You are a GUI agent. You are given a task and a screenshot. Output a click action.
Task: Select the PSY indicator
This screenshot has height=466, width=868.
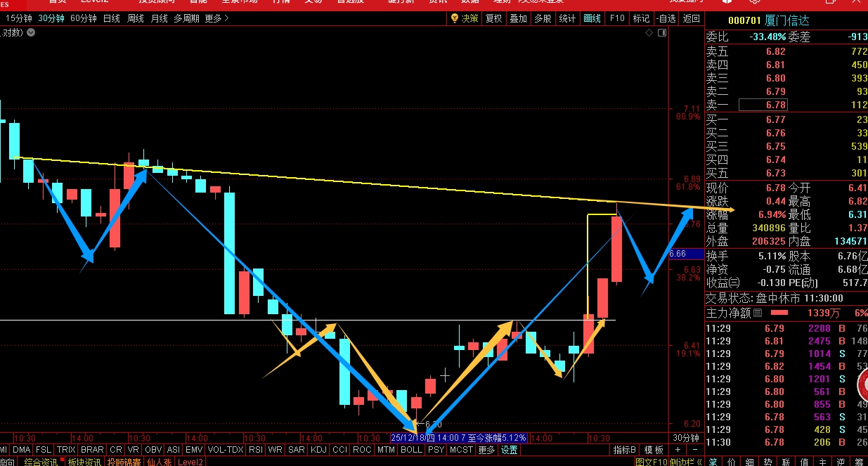point(436,449)
